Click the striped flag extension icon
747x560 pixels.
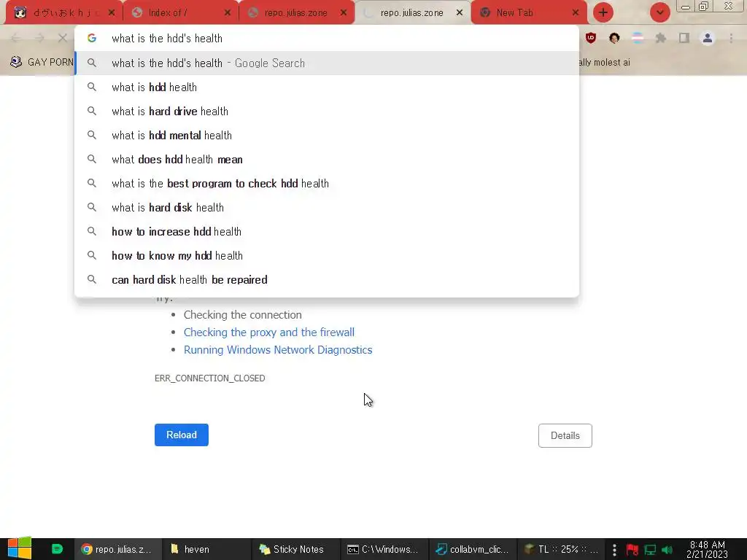coord(638,38)
